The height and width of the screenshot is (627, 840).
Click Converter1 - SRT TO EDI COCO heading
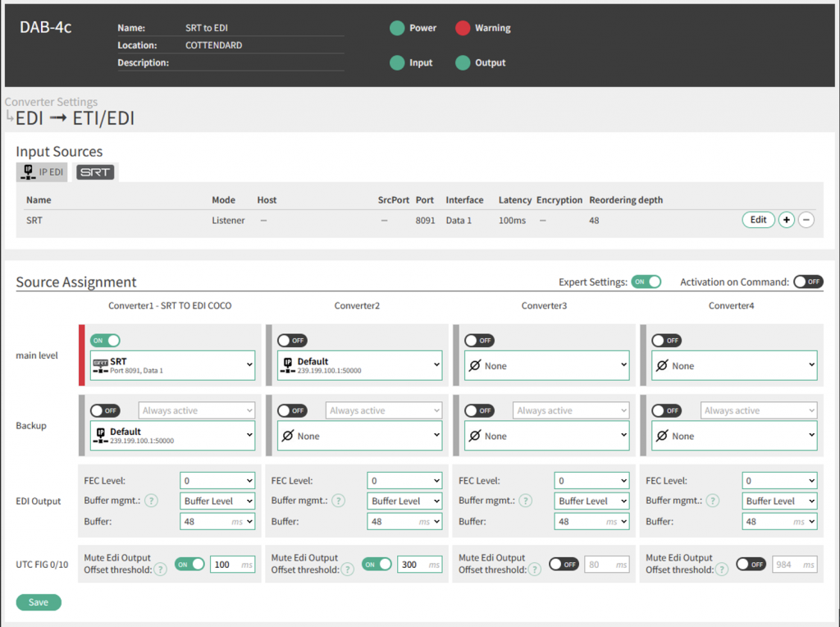tap(170, 305)
